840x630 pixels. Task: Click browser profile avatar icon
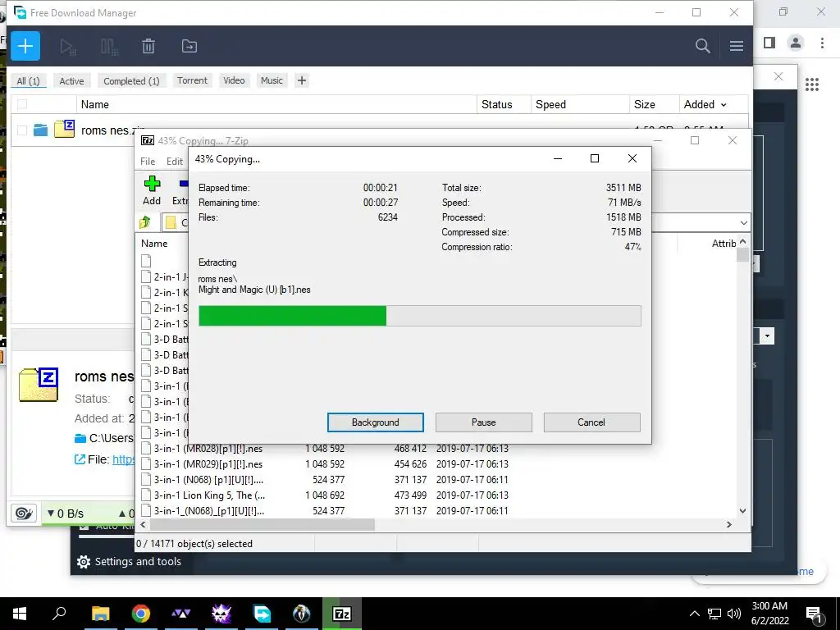point(796,43)
